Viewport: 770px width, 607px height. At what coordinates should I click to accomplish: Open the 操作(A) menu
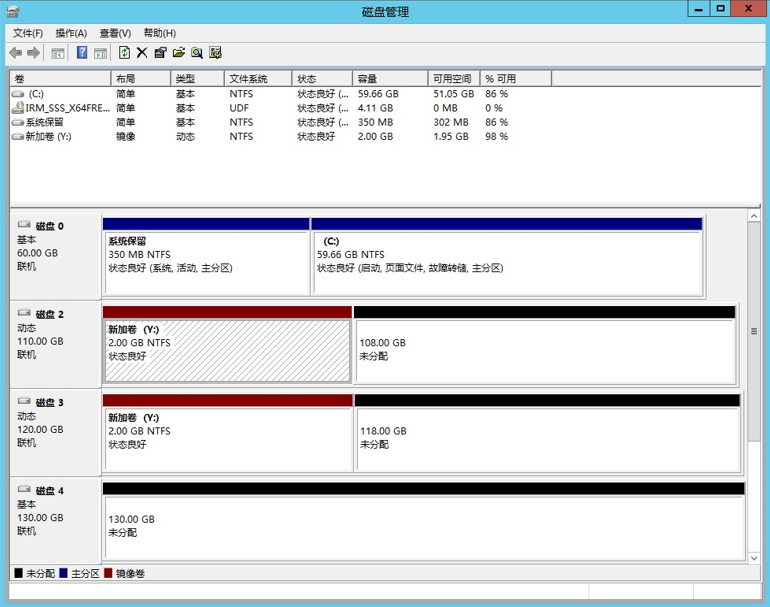(71, 33)
